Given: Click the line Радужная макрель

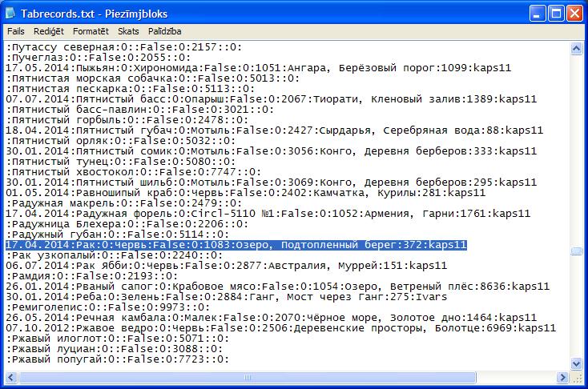Looking at the screenshot, I should point(123,203).
